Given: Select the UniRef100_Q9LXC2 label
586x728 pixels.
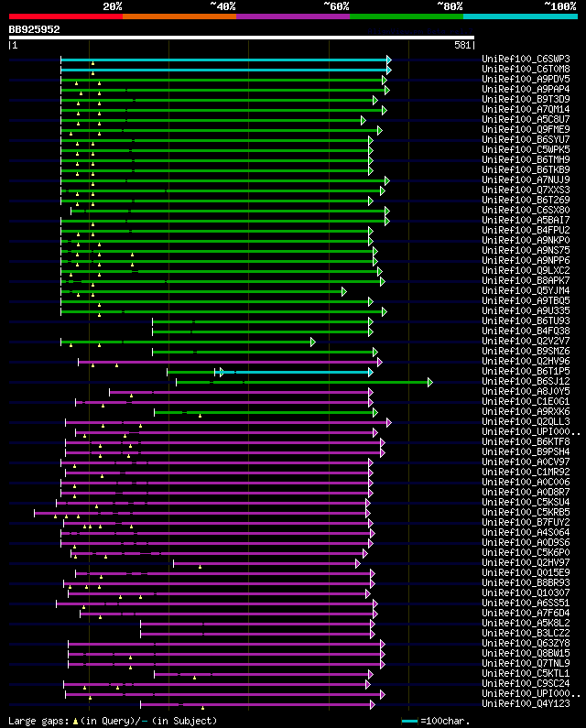Looking at the screenshot, I should pos(526,270).
